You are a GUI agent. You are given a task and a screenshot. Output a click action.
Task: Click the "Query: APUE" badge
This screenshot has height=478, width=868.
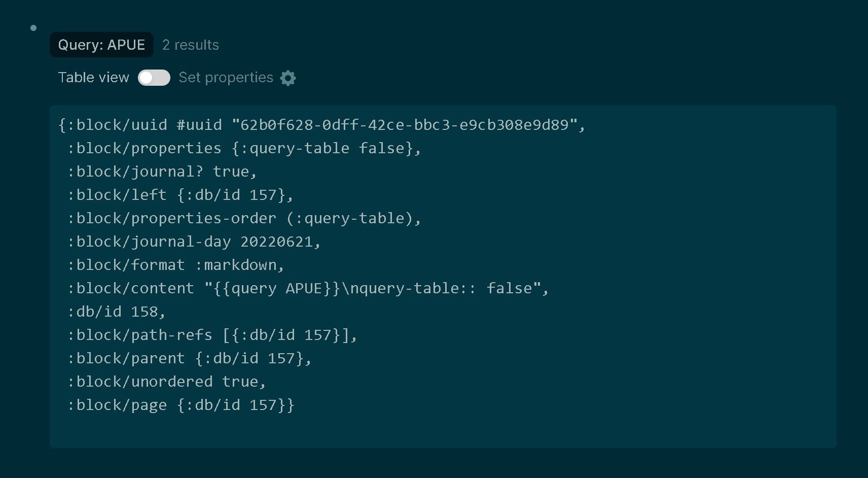(x=101, y=45)
